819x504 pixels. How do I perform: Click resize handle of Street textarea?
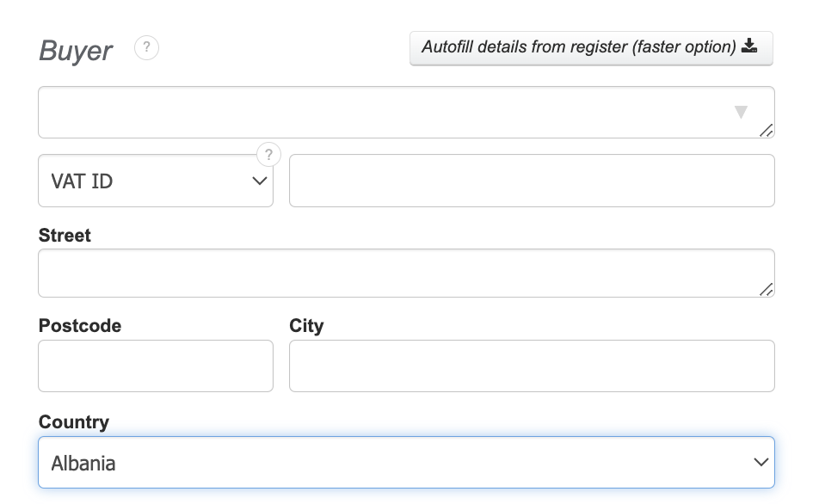coord(766,289)
